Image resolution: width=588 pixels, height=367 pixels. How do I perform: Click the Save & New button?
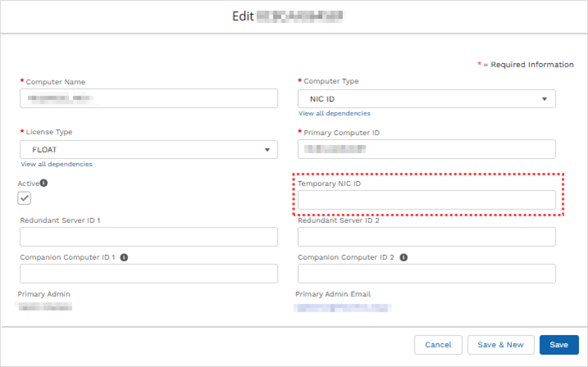(x=500, y=345)
